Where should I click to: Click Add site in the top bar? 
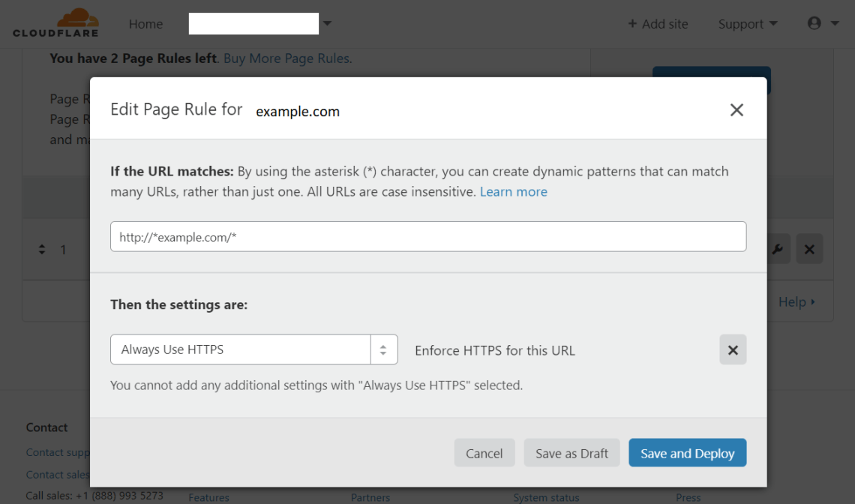pos(658,24)
